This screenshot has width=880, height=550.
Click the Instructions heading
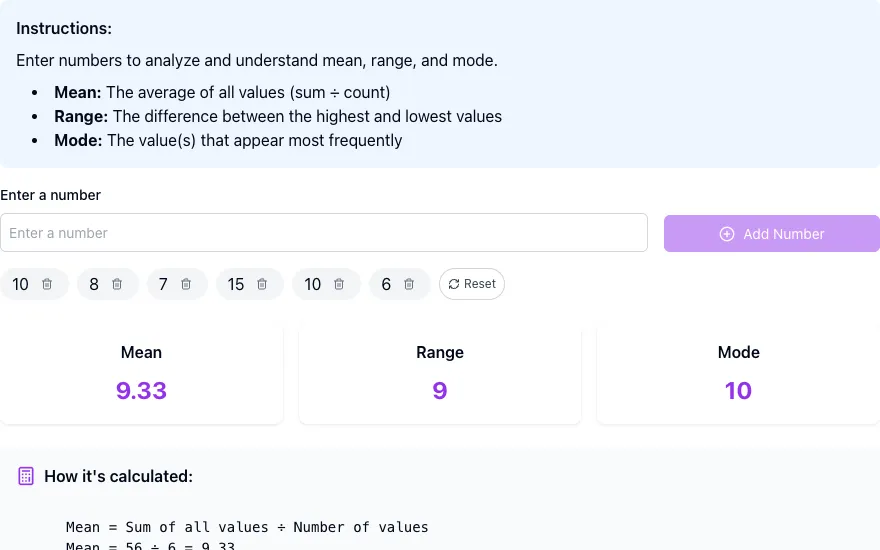[64, 29]
